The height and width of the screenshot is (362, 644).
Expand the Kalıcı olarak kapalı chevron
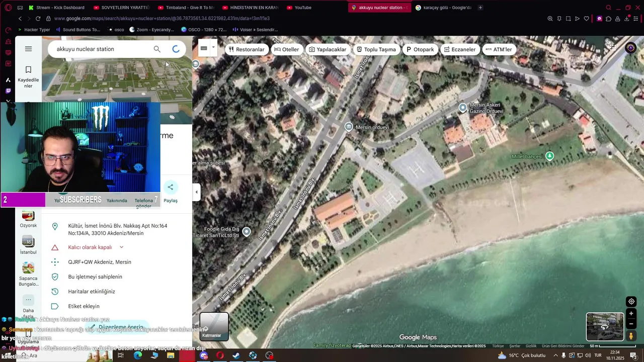tap(121, 247)
